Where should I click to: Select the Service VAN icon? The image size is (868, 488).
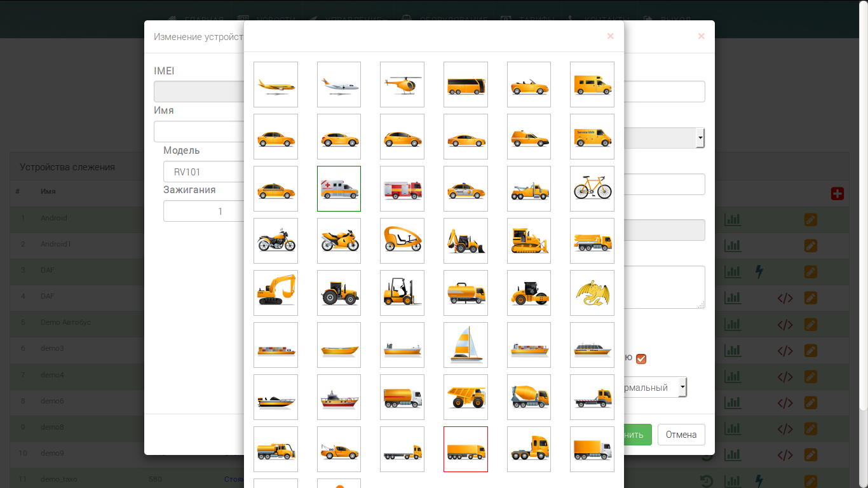(x=592, y=137)
